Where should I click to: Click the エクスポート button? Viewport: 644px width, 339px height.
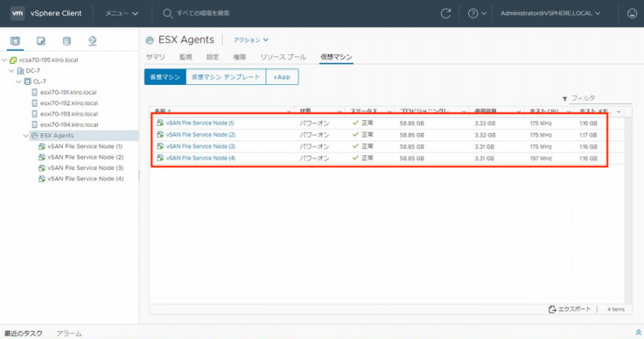570,309
